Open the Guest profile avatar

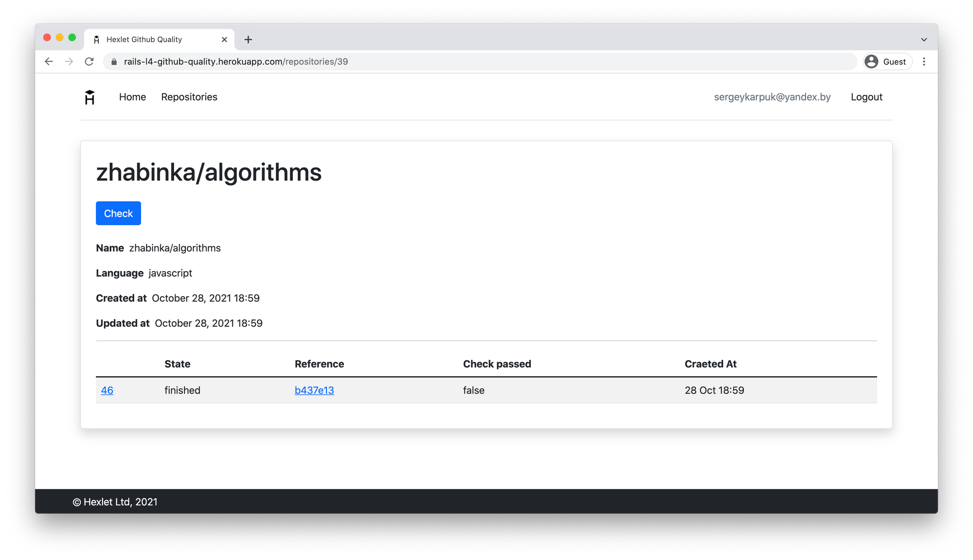click(871, 62)
